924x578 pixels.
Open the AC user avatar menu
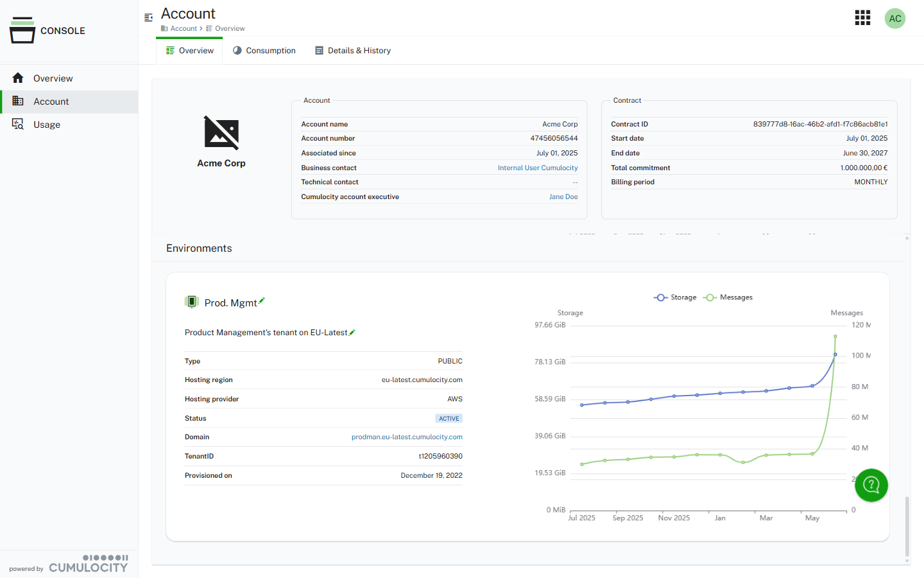tap(895, 18)
